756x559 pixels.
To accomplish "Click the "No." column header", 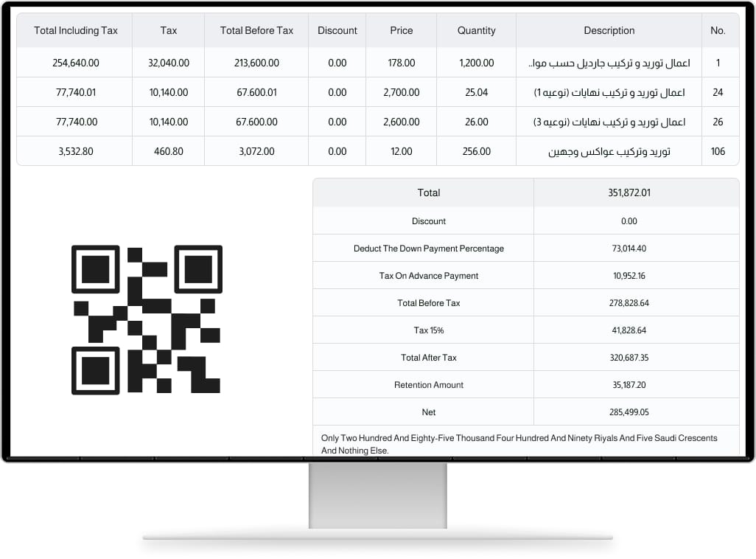I will (718, 30).
